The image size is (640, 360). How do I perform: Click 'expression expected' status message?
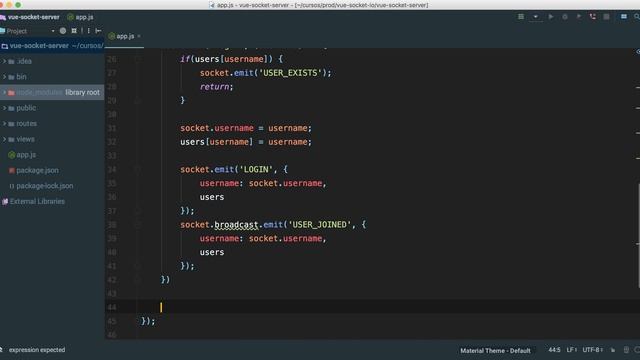click(37, 350)
